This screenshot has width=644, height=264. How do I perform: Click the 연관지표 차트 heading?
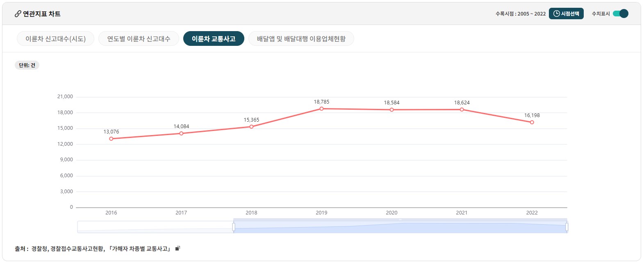(x=42, y=14)
